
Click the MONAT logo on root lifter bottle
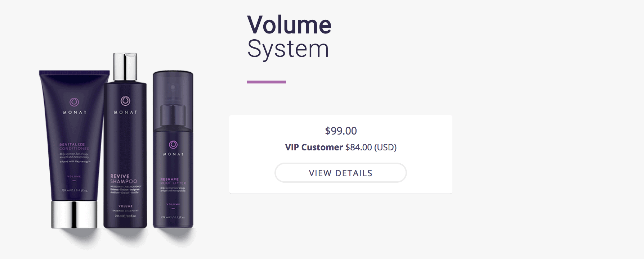pos(173,145)
